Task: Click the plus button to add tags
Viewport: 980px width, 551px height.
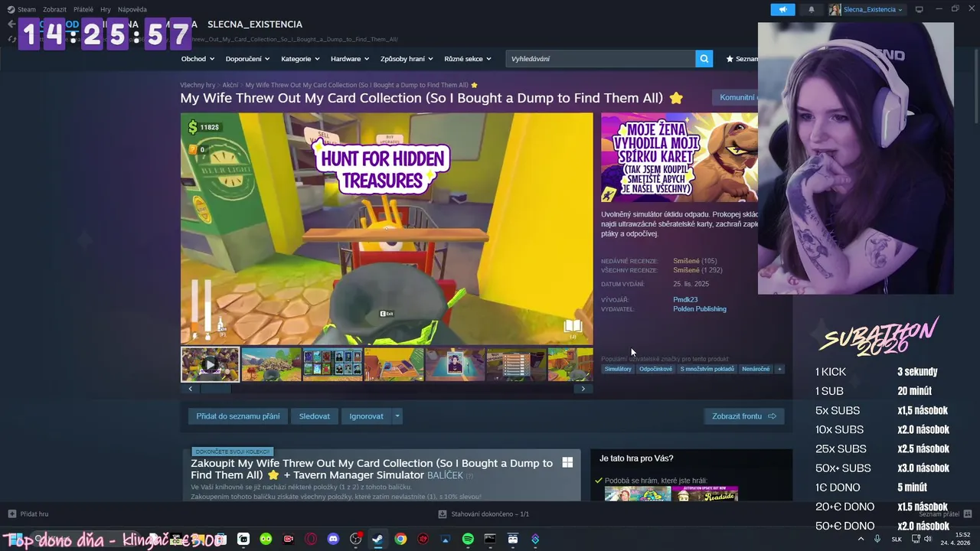Action: (x=779, y=369)
